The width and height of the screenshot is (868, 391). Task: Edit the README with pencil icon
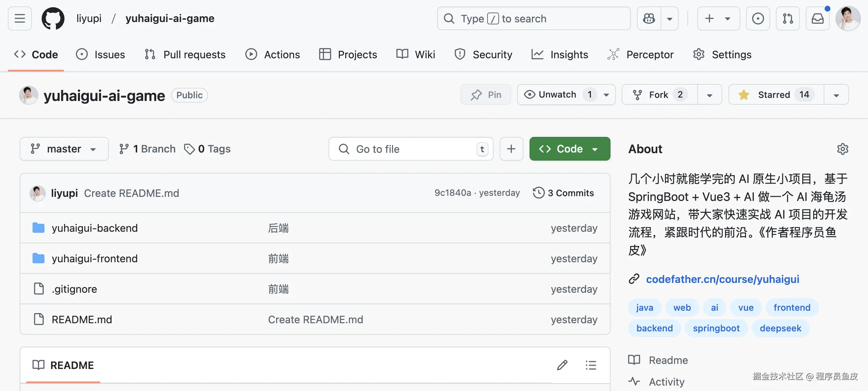click(x=562, y=365)
